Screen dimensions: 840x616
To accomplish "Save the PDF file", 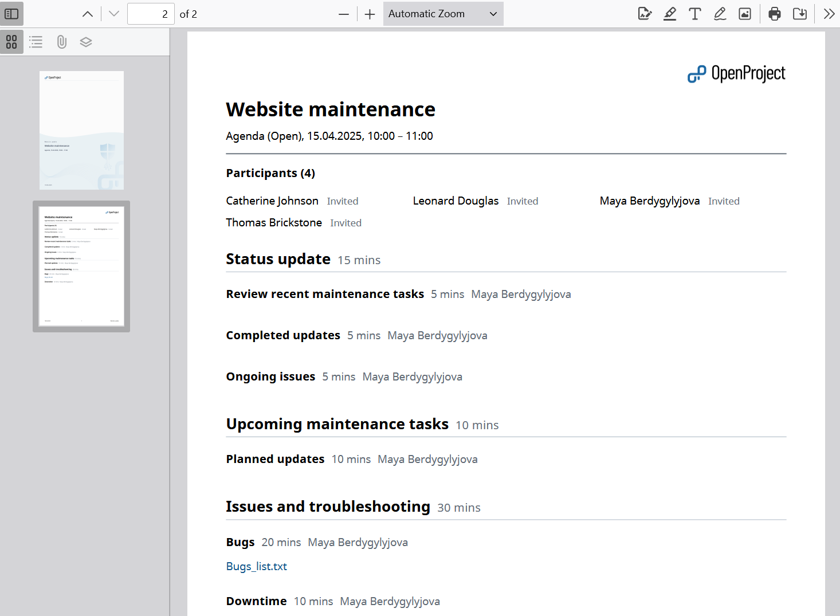I will click(799, 13).
